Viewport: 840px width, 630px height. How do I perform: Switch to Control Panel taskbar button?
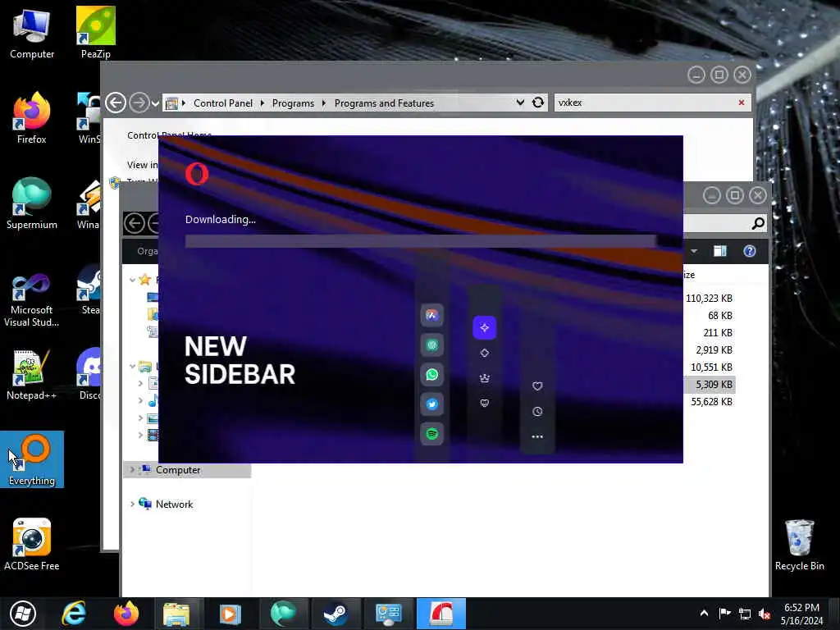click(x=388, y=614)
